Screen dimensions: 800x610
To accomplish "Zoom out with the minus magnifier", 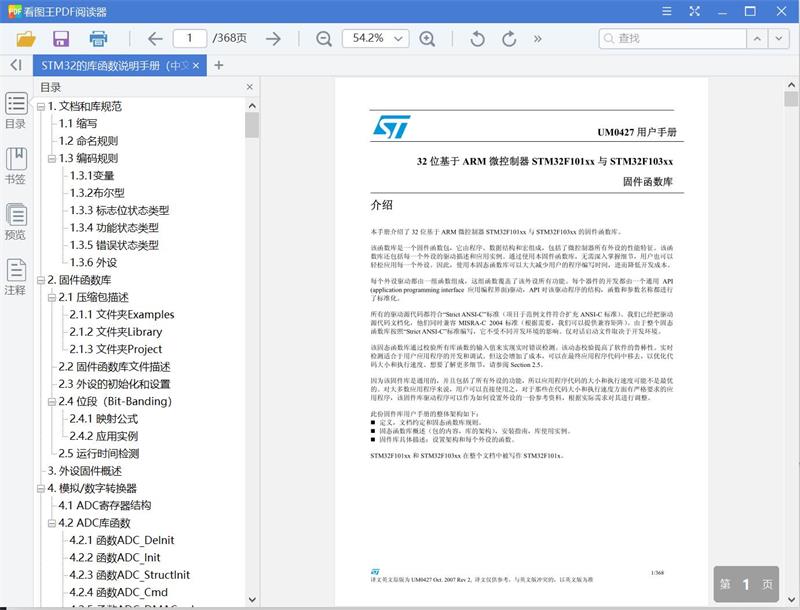I will (324, 39).
